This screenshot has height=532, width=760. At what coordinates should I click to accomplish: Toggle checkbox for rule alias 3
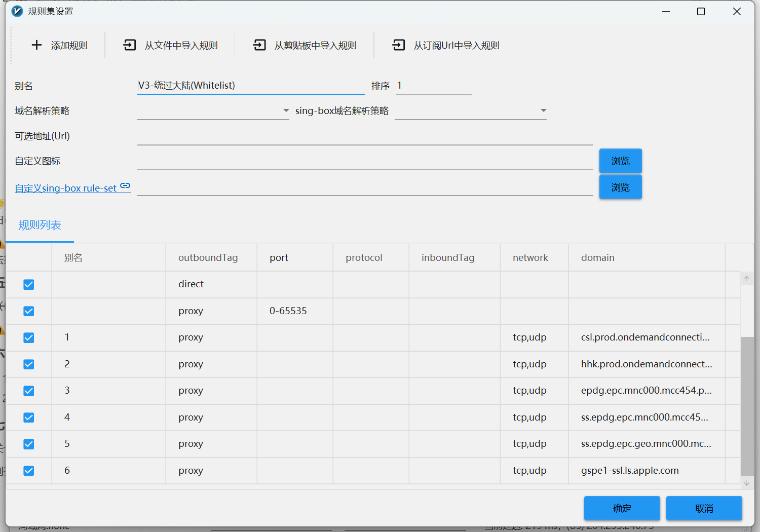pos(29,391)
